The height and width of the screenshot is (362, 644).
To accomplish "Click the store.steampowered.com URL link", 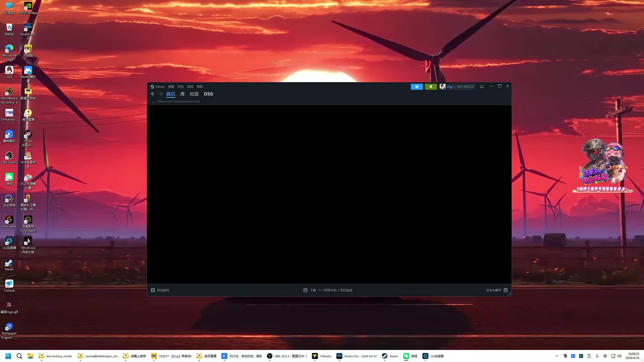I will [x=178, y=101].
